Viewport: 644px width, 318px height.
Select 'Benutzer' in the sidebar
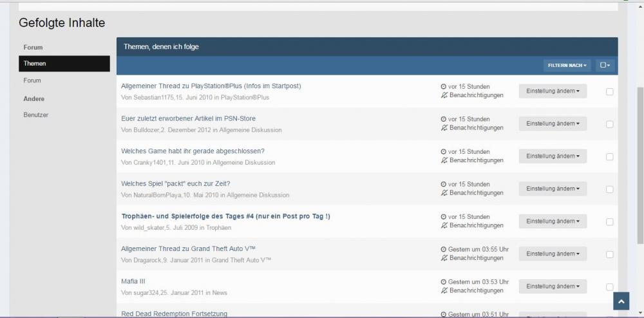click(36, 115)
